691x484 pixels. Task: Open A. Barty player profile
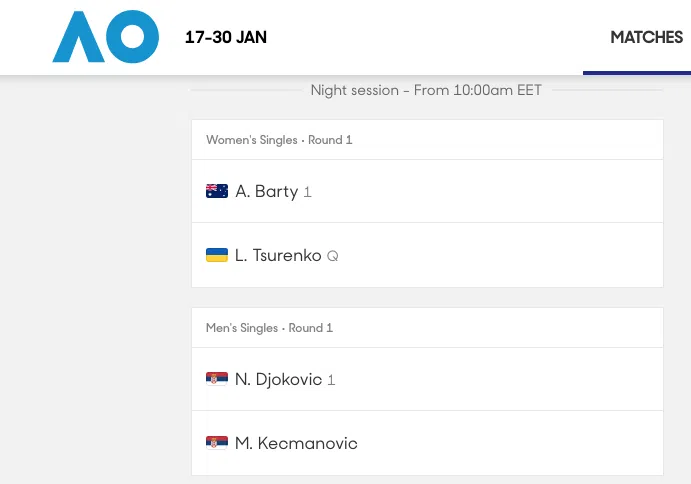pyautogui.click(x=266, y=191)
